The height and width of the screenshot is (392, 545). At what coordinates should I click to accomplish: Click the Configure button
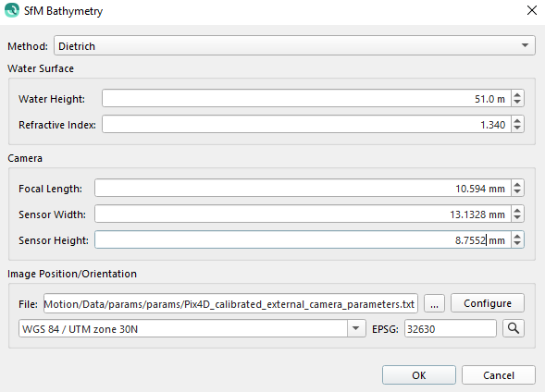coord(488,303)
